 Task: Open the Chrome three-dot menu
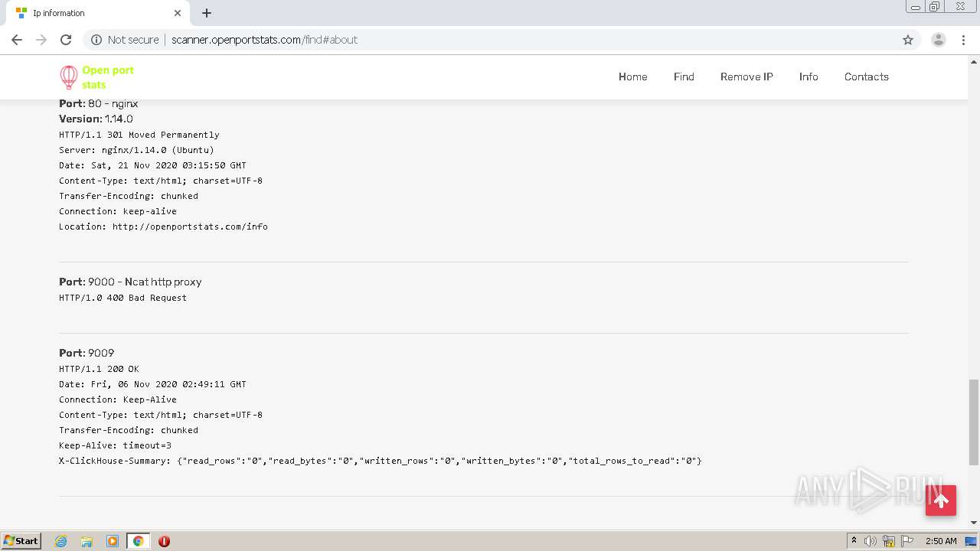(963, 40)
